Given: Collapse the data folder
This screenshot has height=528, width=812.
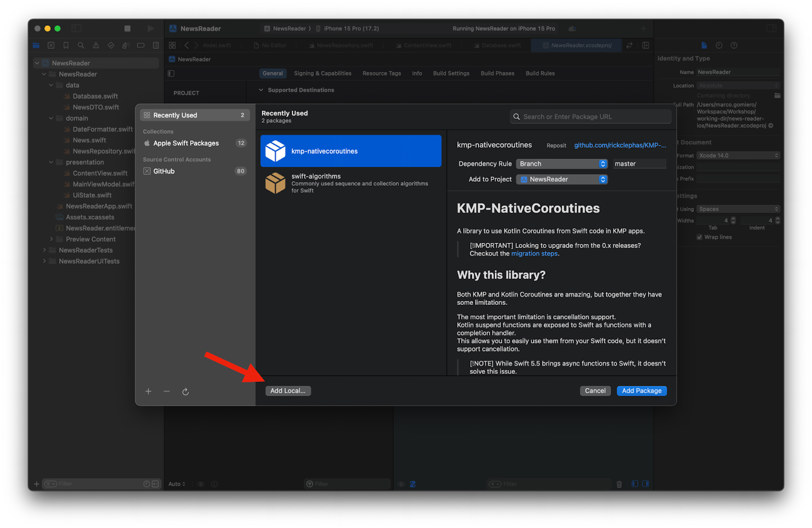Looking at the screenshot, I should [x=51, y=85].
